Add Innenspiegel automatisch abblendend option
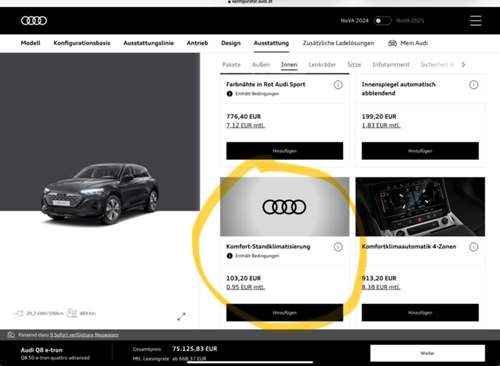This screenshot has height=366, width=500. point(420,151)
